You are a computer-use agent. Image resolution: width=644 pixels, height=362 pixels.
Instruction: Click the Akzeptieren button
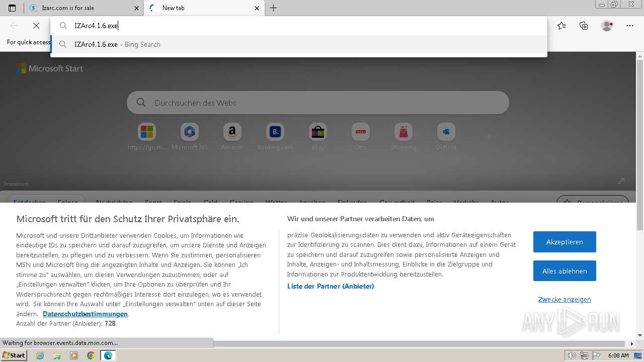[x=565, y=242]
